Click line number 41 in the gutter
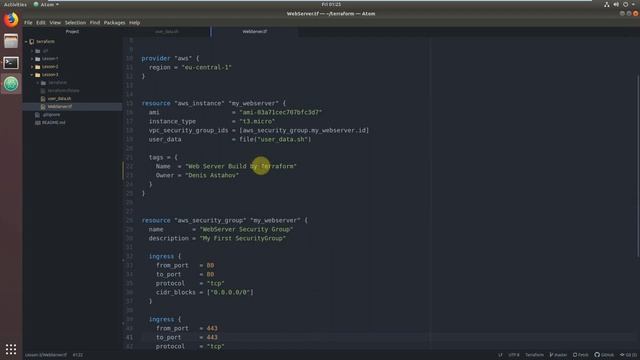Viewport: 640px width, 360px height. (x=129, y=338)
